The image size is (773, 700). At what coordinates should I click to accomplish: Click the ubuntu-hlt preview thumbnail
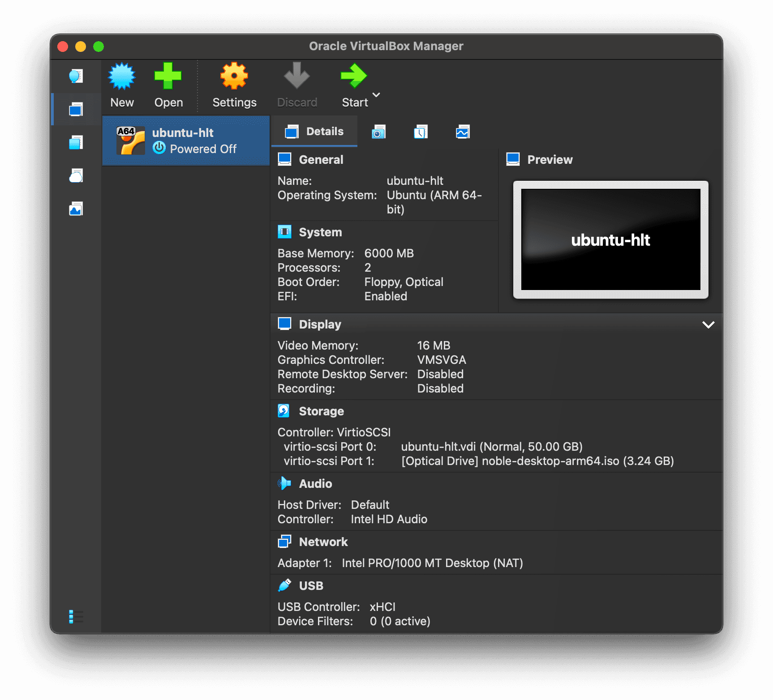click(x=611, y=239)
